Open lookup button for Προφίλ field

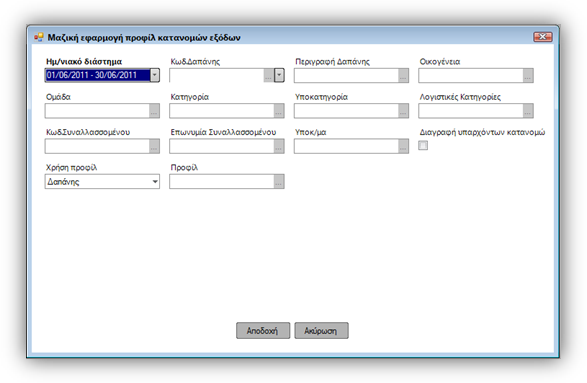279,182
